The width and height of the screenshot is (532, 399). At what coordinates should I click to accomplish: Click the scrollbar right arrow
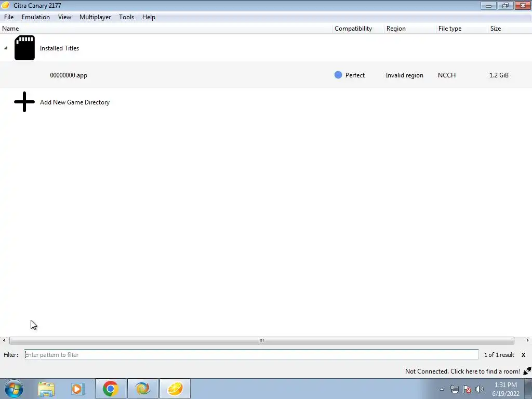point(527,340)
